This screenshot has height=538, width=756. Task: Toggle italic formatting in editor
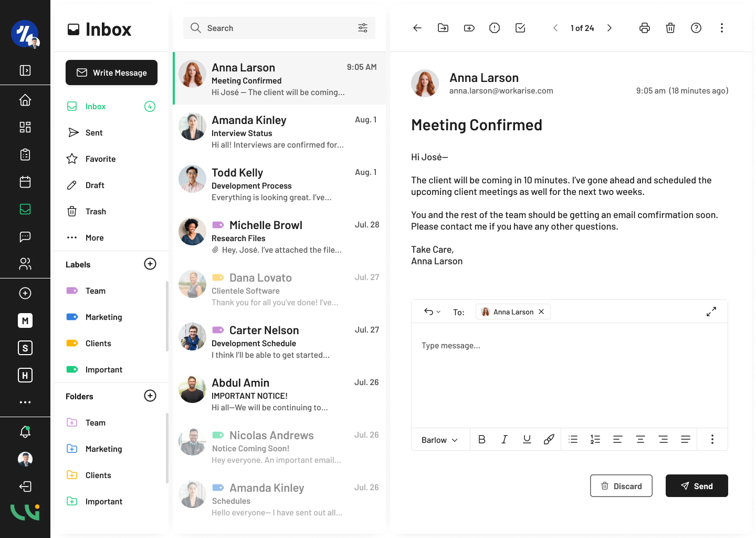504,440
